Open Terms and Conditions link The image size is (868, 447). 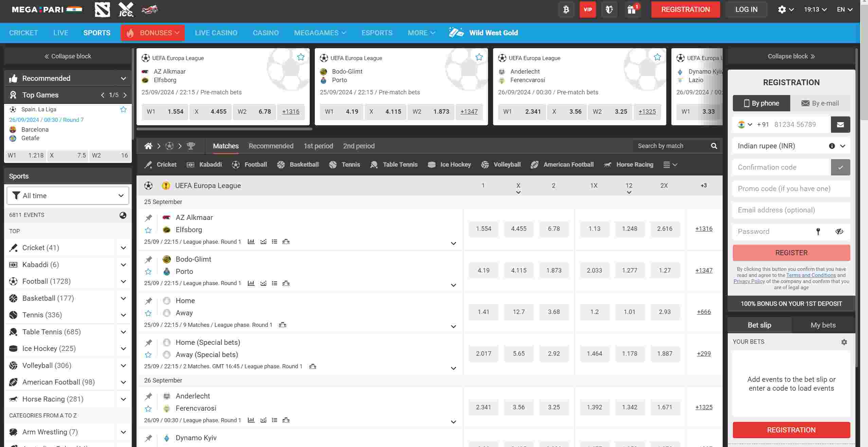(811, 275)
